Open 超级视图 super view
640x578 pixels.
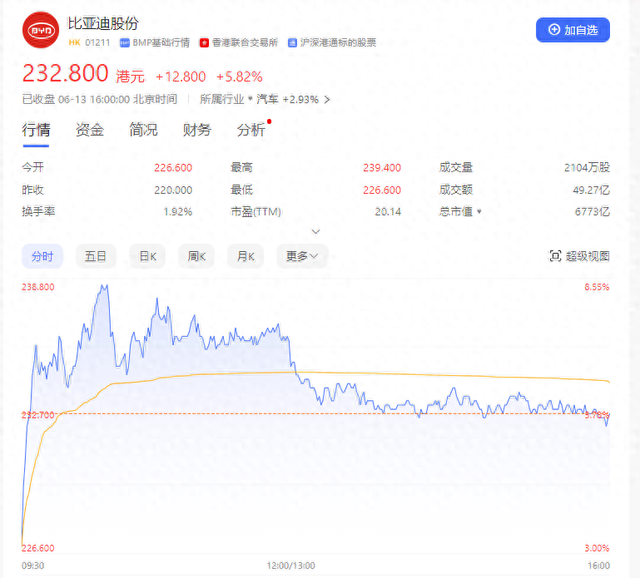(x=579, y=256)
